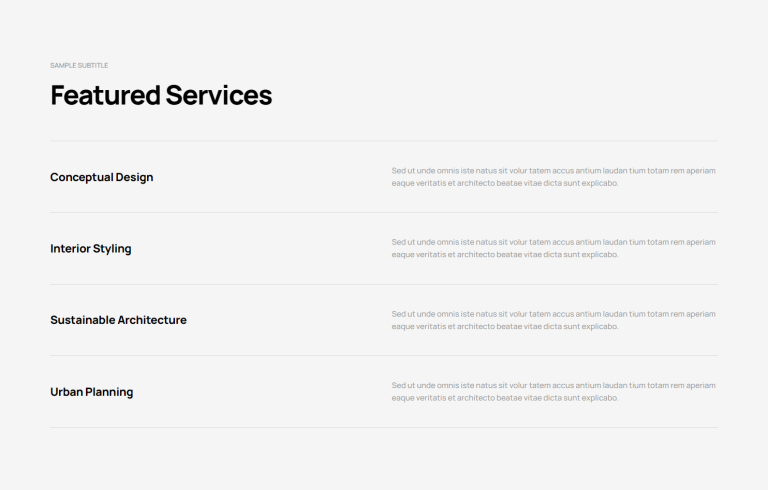The image size is (768, 490).
Task: Click the word Urban in the last service title
Action: (x=66, y=392)
